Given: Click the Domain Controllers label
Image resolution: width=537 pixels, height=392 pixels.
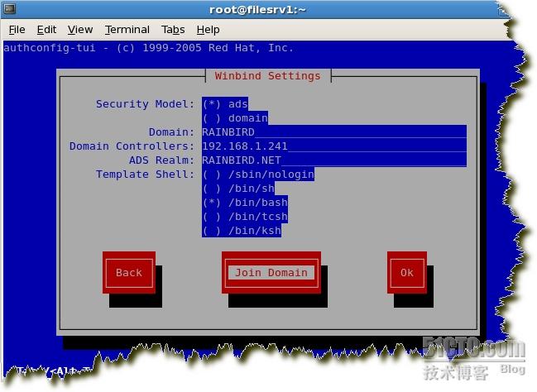Looking at the screenshot, I should coord(132,146).
